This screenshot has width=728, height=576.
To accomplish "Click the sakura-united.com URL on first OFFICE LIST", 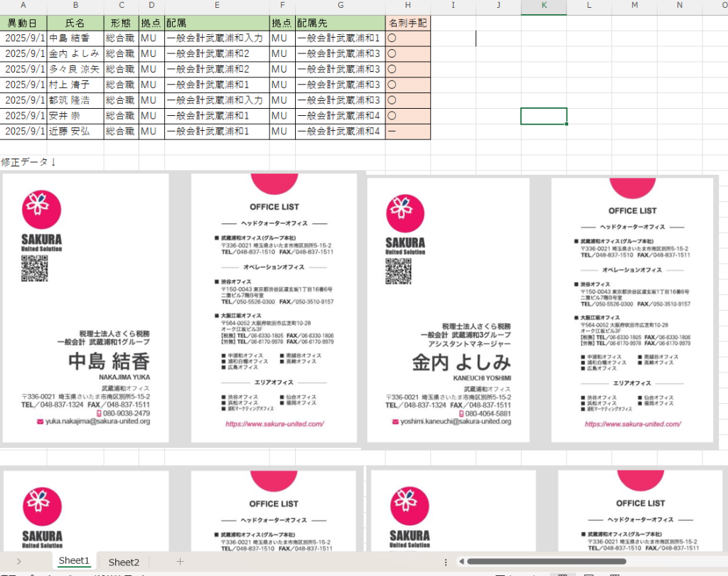I will tap(274, 424).
